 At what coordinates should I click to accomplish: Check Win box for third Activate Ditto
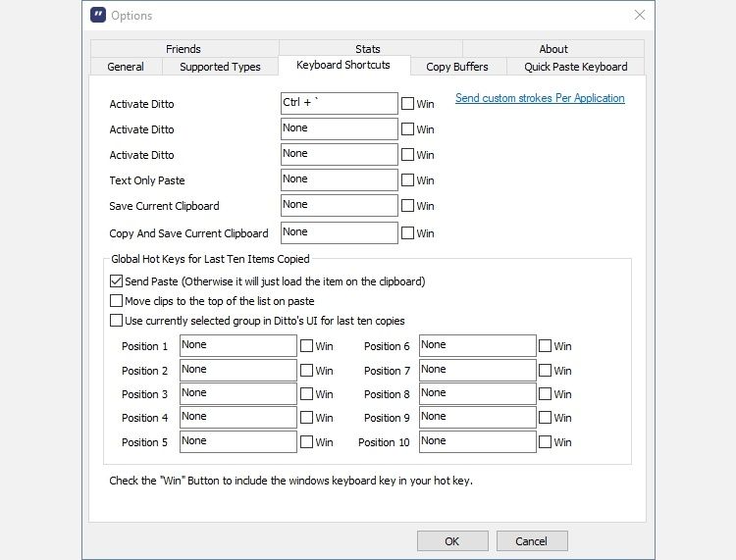[x=407, y=154]
